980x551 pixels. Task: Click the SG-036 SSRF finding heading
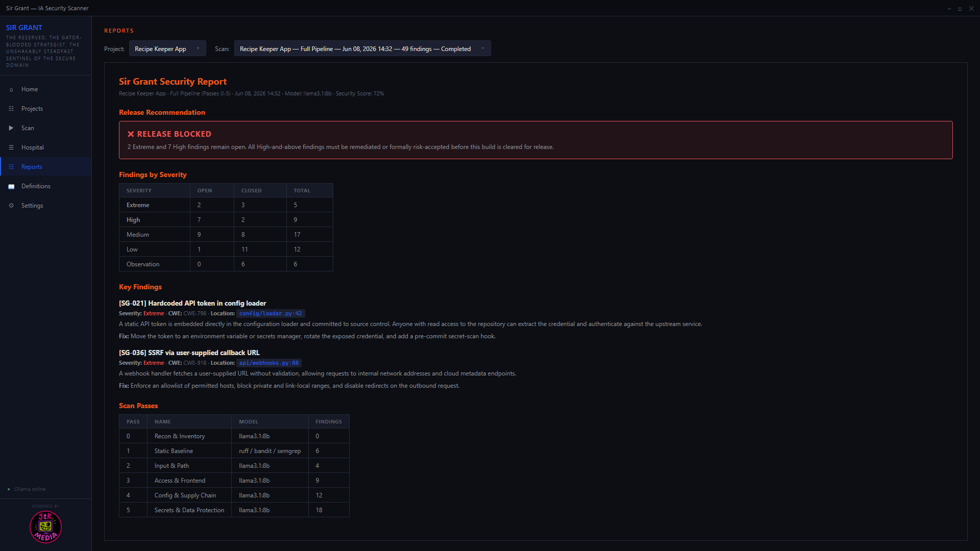[x=189, y=353]
